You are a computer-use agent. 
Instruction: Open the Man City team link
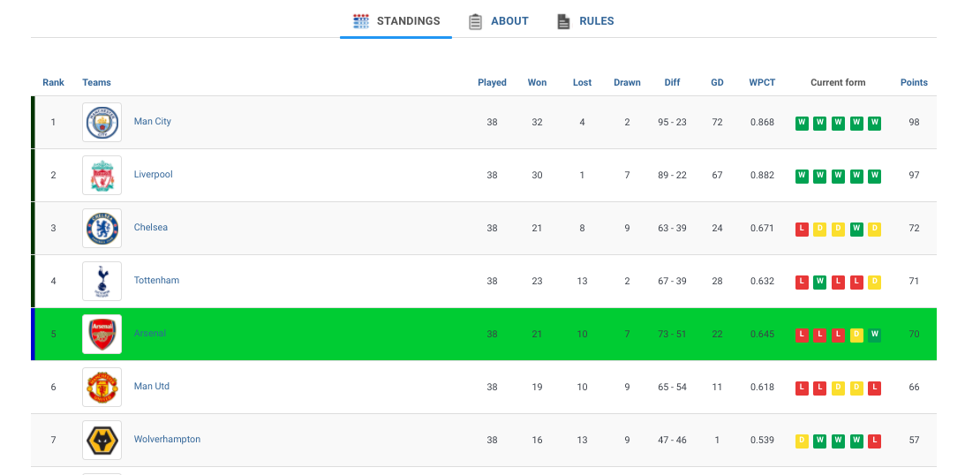click(x=153, y=122)
